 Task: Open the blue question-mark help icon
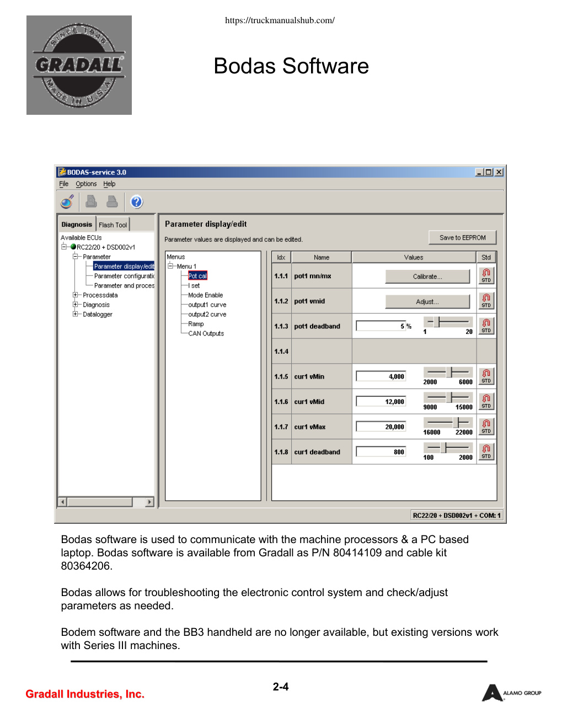tap(137, 202)
